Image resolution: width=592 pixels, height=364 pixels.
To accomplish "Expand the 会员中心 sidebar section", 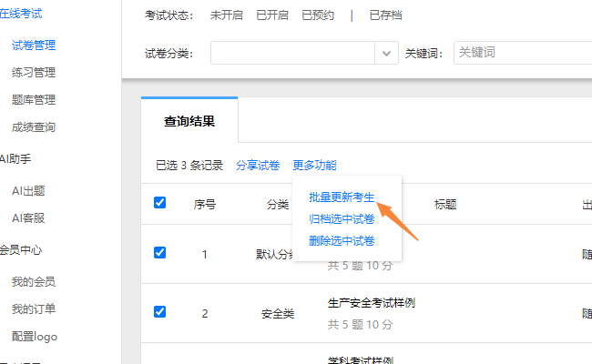I will [21, 250].
